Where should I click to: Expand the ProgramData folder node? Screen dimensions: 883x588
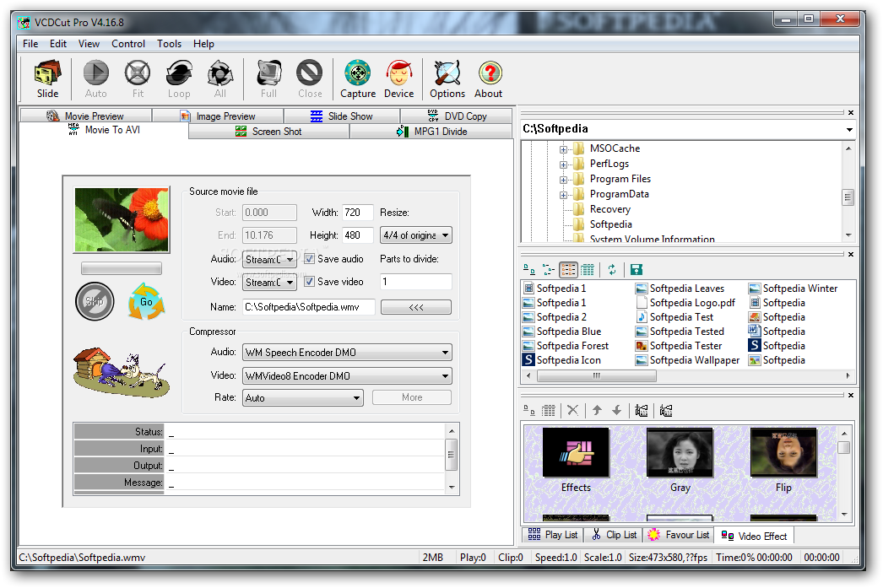(563, 195)
